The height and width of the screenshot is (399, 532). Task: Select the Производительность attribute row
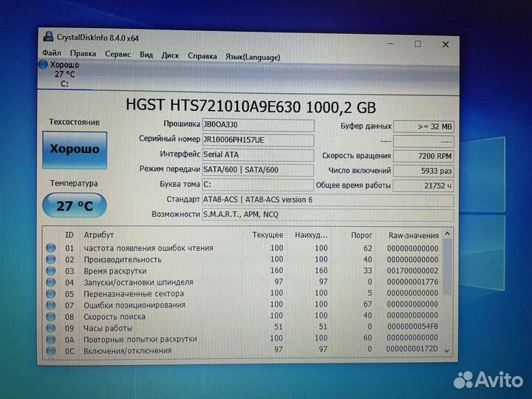pos(242,259)
